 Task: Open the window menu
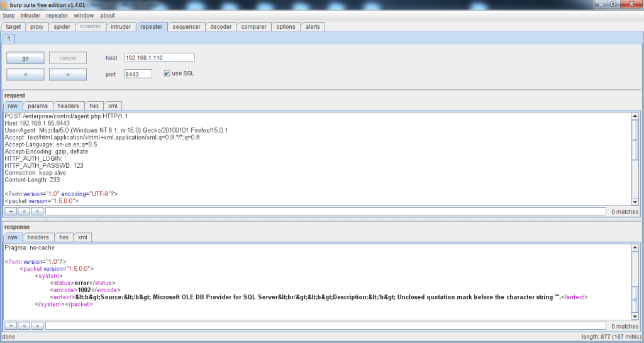84,15
